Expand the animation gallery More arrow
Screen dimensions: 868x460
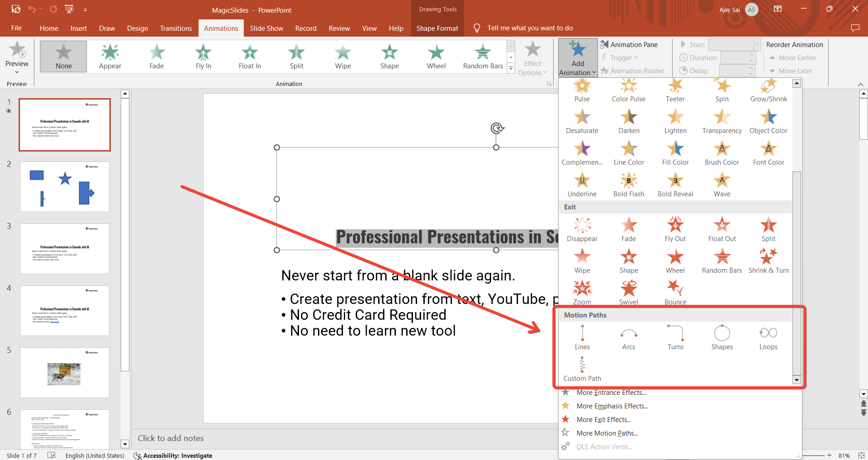click(x=511, y=69)
